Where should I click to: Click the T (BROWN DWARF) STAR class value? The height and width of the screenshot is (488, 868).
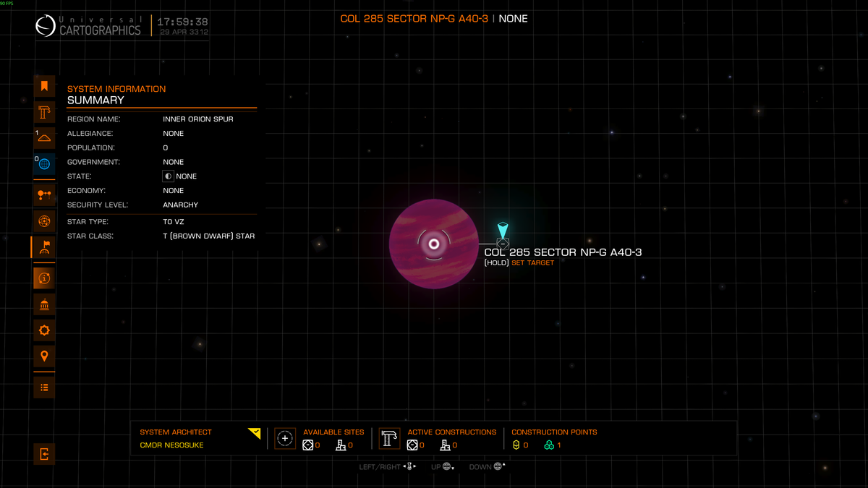[209, 236]
